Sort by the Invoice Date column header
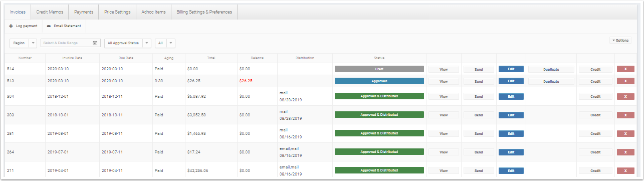 click(x=72, y=58)
